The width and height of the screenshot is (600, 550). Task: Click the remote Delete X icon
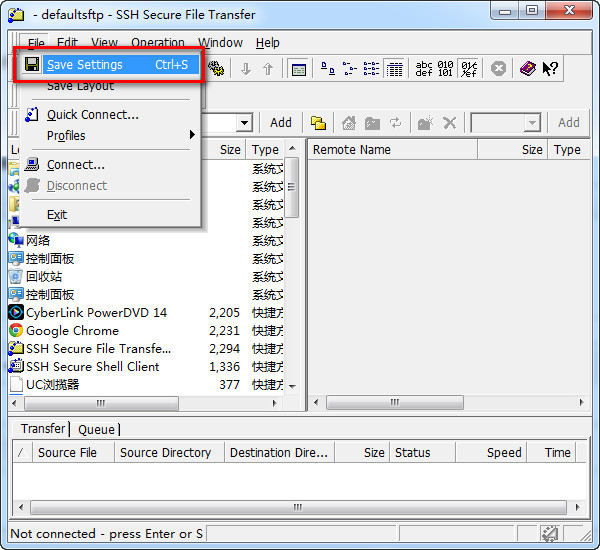tap(449, 123)
